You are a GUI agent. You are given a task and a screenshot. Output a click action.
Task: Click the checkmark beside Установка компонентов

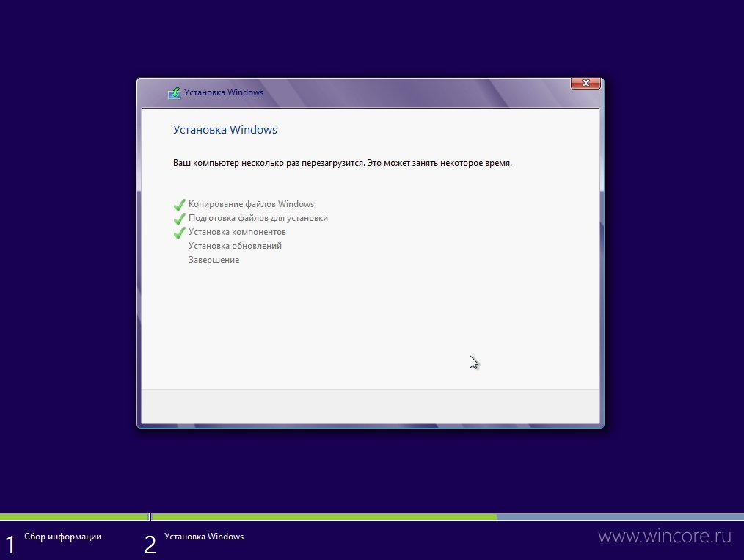click(179, 233)
